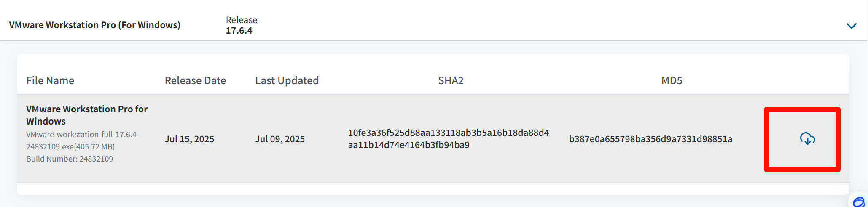Click the Jul 15, 2025 release date
Image resolution: width=868 pixels, height=207 pixels.
point(189,139)
